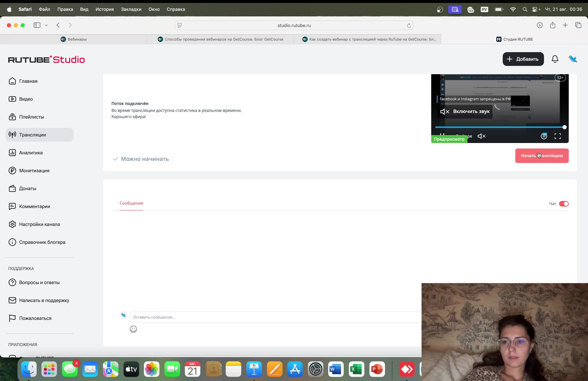Unmute using player volume icon
Viewport: 588px width, 381px height.
(481, 136)
